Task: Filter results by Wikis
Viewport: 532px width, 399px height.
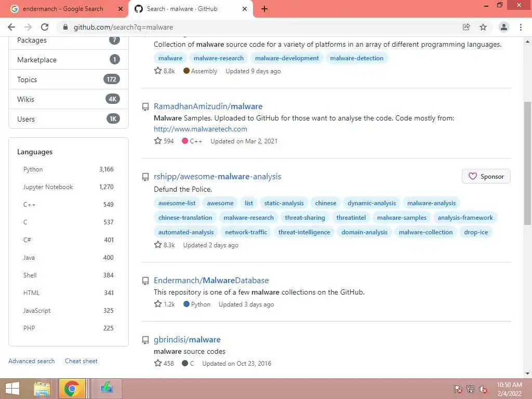Action: click(x=69, y=99)
